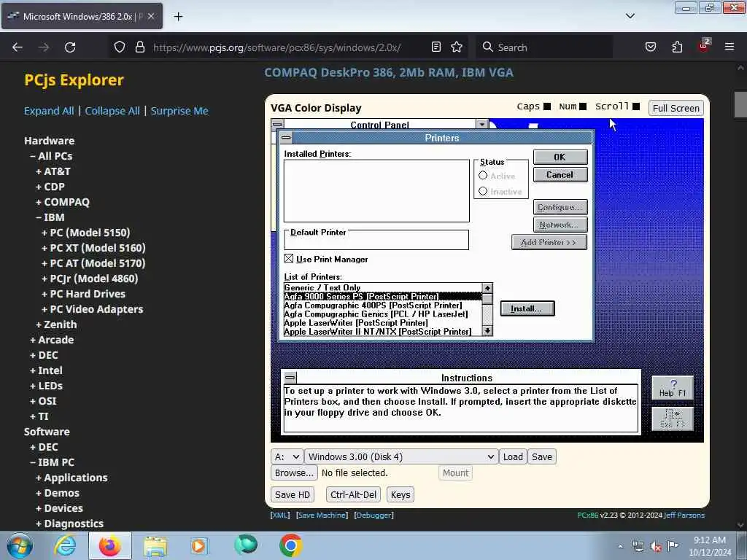747x560 pixels.
Task: Select Agfa Compugraphic Genics printer
Action: 383,314
